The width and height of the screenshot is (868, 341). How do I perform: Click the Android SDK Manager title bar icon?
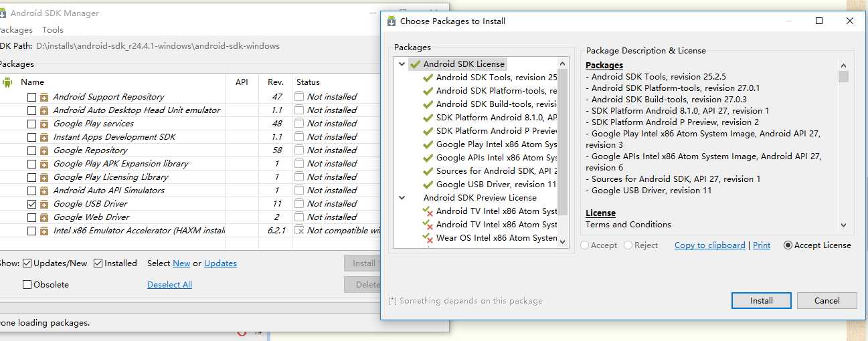(x=3, y=13)
